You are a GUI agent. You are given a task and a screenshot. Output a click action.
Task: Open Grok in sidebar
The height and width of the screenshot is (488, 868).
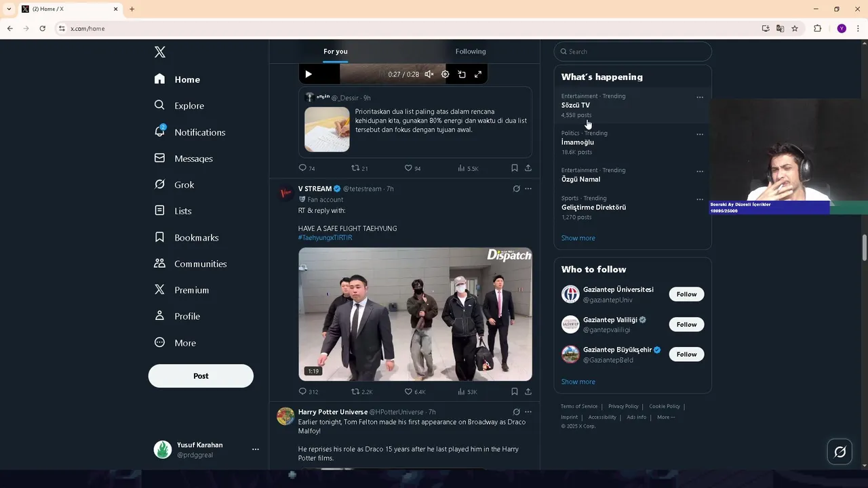click(x=174, y=184)
